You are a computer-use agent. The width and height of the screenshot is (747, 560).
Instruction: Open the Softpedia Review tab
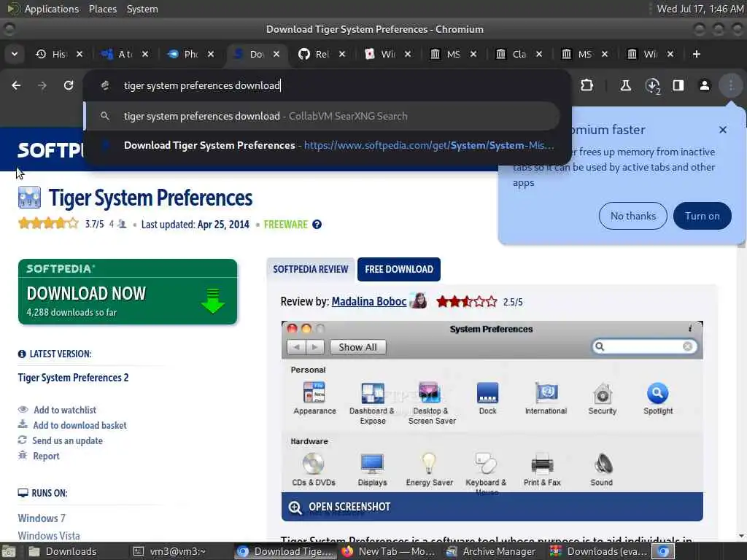pyautogui.click(x=311, y=269)
